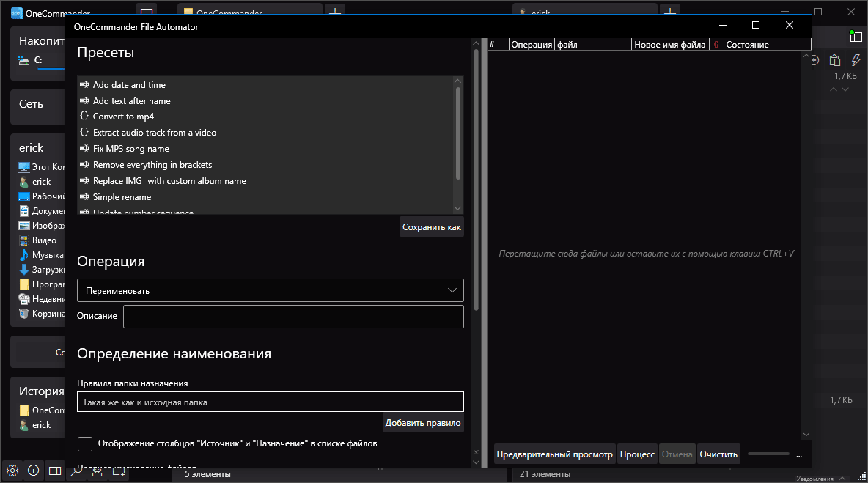Open the 'Переименовать' operation dropdown
This screenshot has width=868, height=483.
click(270, 290)
